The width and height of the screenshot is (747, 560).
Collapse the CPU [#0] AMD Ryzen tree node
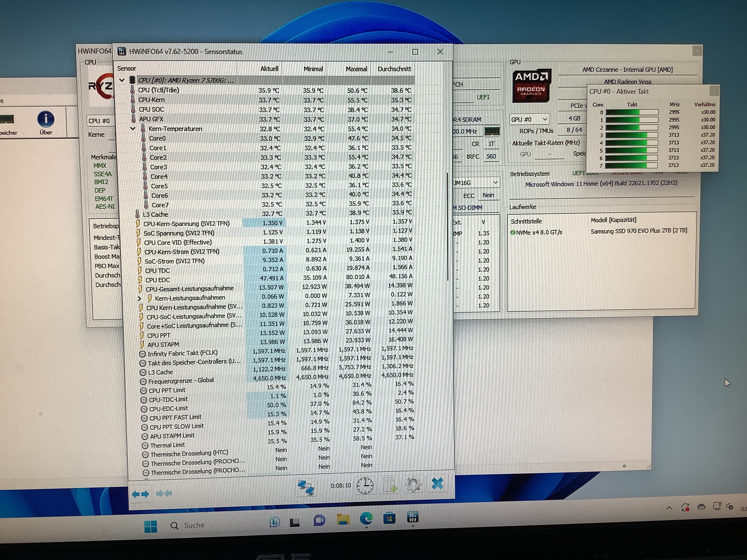tap(122, 80)
